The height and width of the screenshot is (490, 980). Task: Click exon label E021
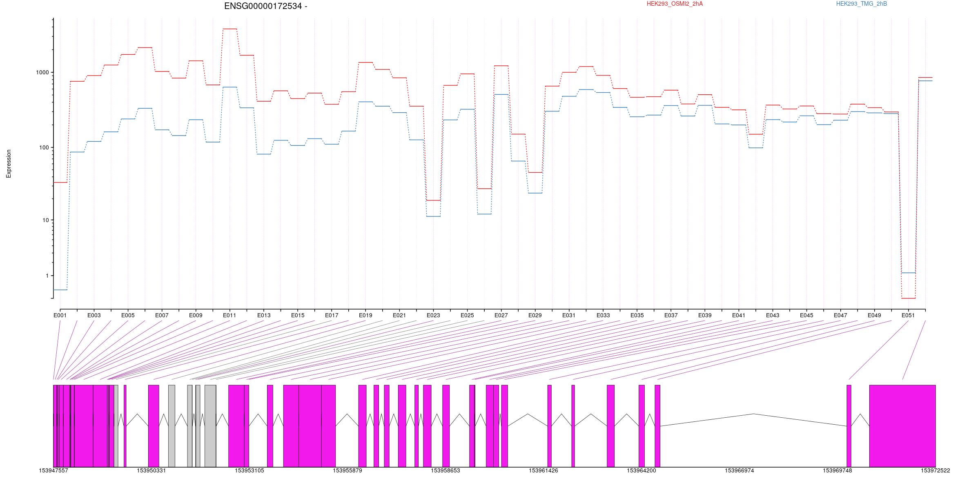click(x=399, y=315)
